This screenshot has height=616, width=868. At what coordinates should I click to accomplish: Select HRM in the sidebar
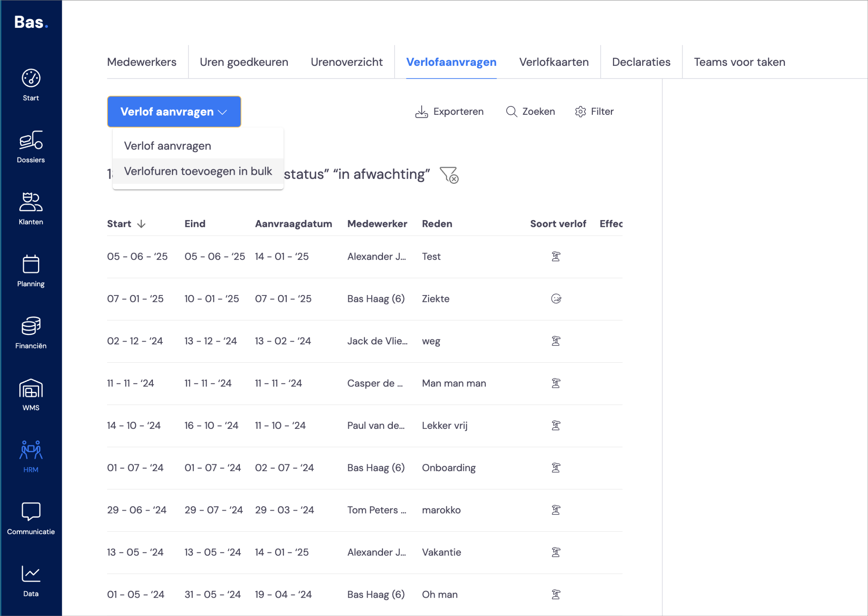click(31, 457)
